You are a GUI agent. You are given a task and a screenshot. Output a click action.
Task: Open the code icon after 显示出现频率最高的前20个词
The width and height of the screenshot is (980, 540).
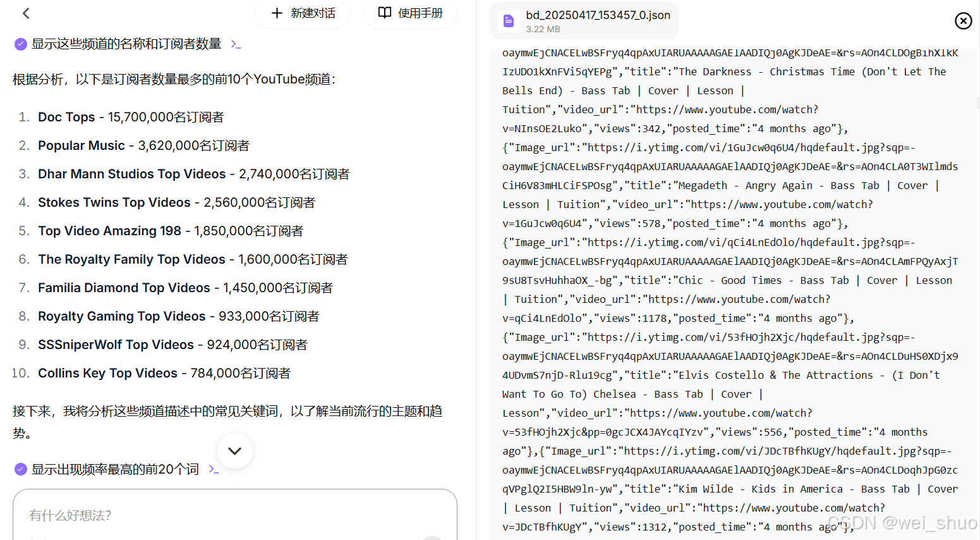(214, 469)
